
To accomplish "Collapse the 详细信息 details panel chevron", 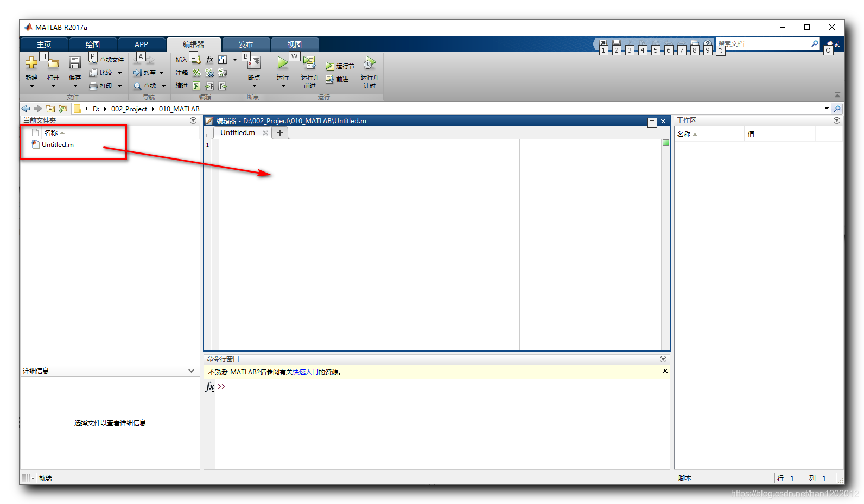I will (x=191, y=371).
